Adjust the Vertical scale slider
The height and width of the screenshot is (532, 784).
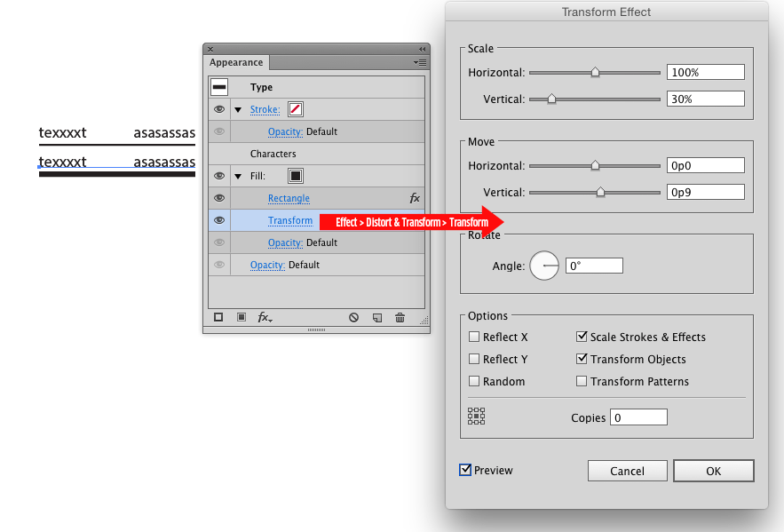click(551, 99)
